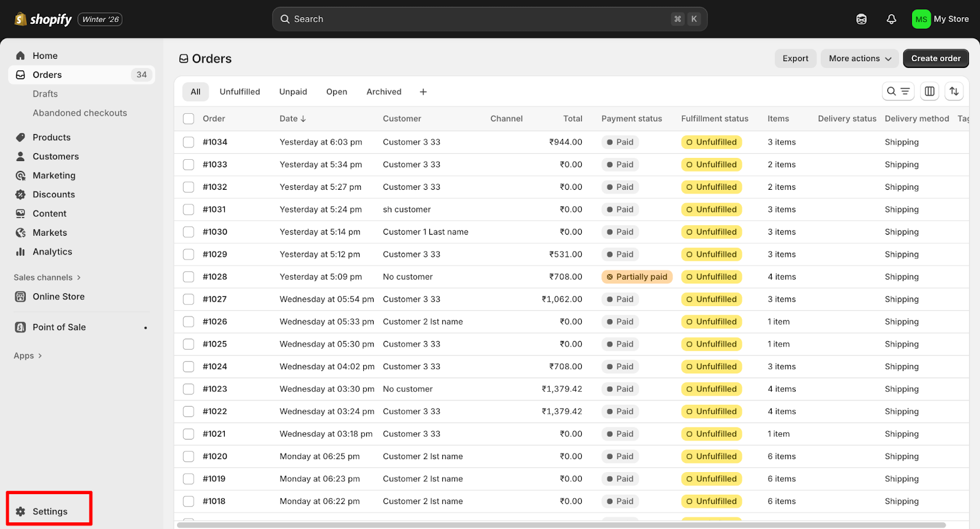Switch to the Open tab
Viewport: 980px width, 529px height.
[x=336, y=92]
